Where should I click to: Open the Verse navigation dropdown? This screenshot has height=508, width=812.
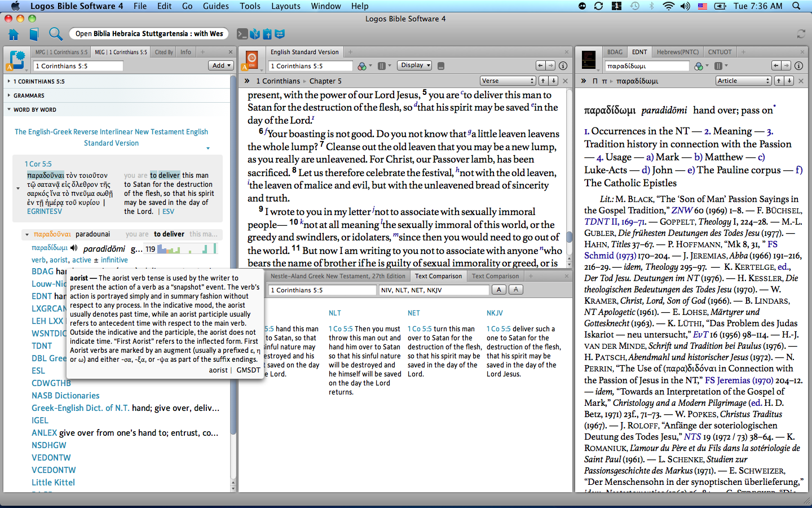pos(507,81)
